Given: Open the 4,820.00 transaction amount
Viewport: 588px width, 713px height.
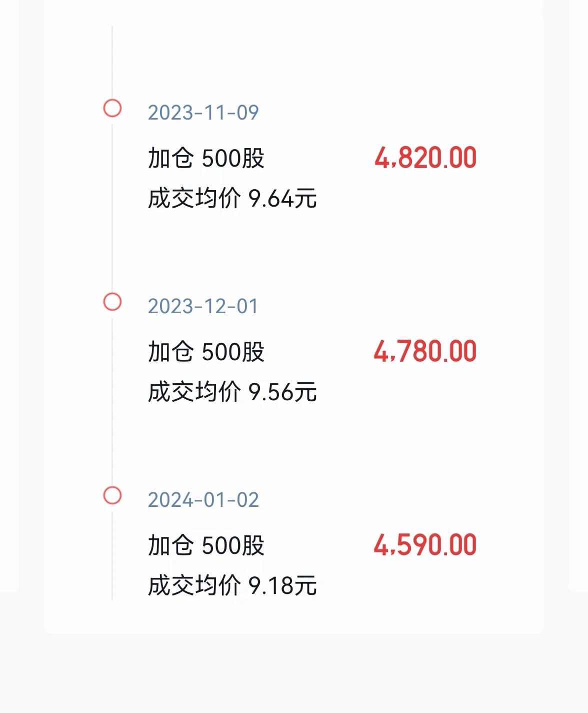Looking at the screenshot, I should (425, 158).
